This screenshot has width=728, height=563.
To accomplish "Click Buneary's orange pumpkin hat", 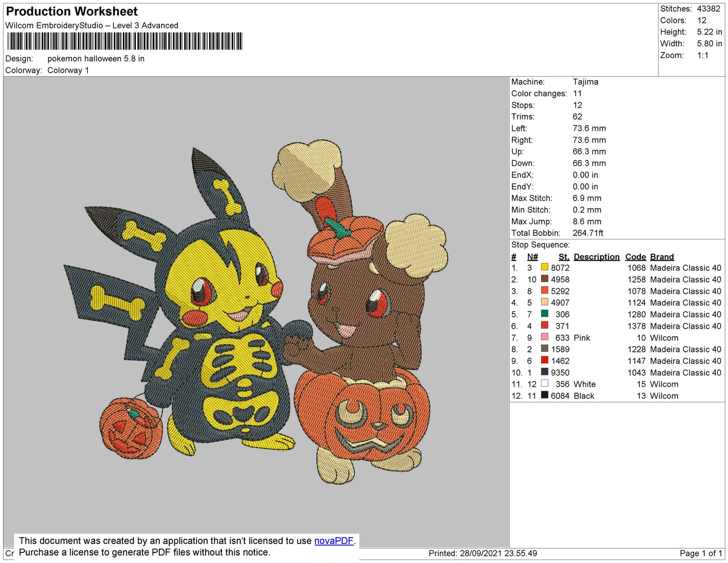I will pos(345,239).
